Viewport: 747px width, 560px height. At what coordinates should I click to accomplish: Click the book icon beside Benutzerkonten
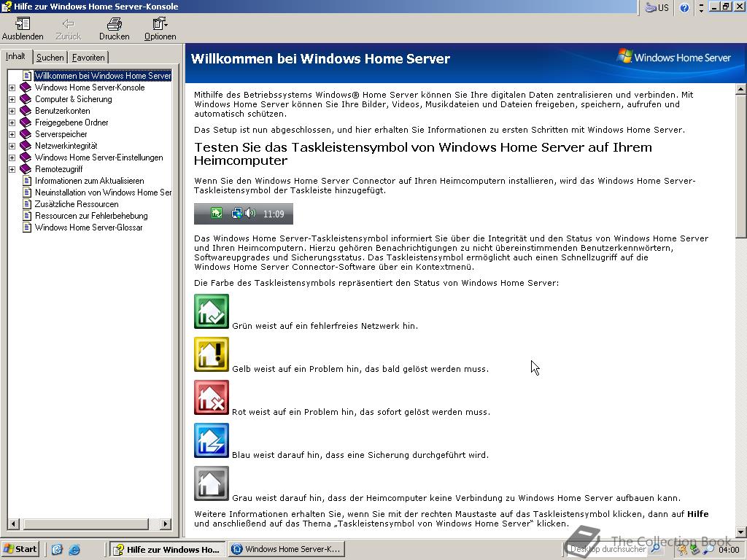pos(26,111)
